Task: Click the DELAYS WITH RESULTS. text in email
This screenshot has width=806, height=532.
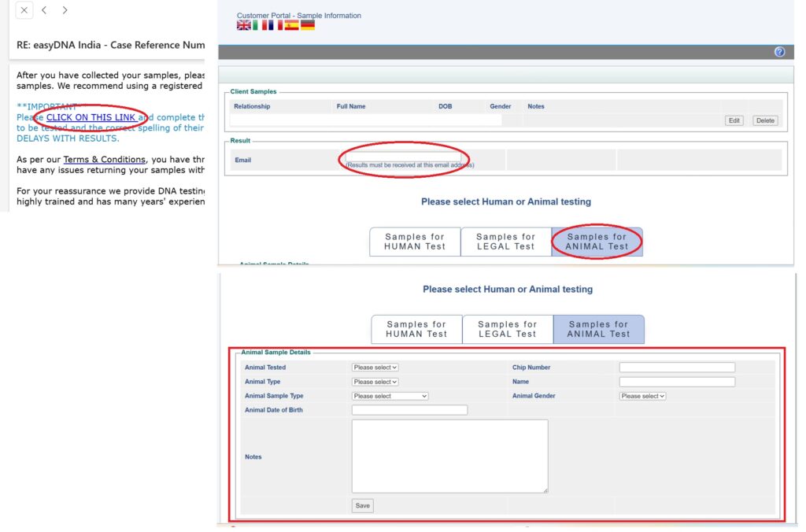Action: (68, 139)
